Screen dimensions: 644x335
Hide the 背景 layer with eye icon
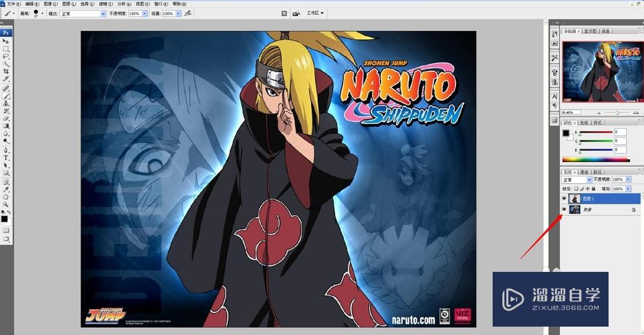[x=564, y=209]
